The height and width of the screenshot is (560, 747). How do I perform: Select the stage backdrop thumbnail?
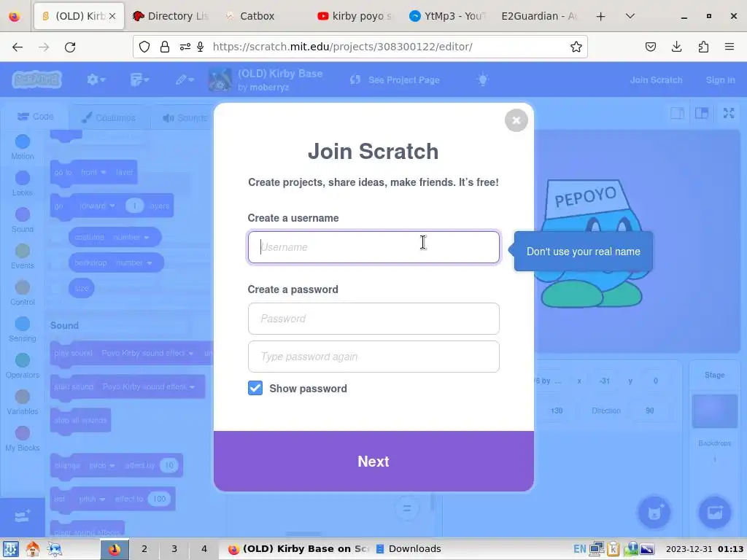(715, 411)
